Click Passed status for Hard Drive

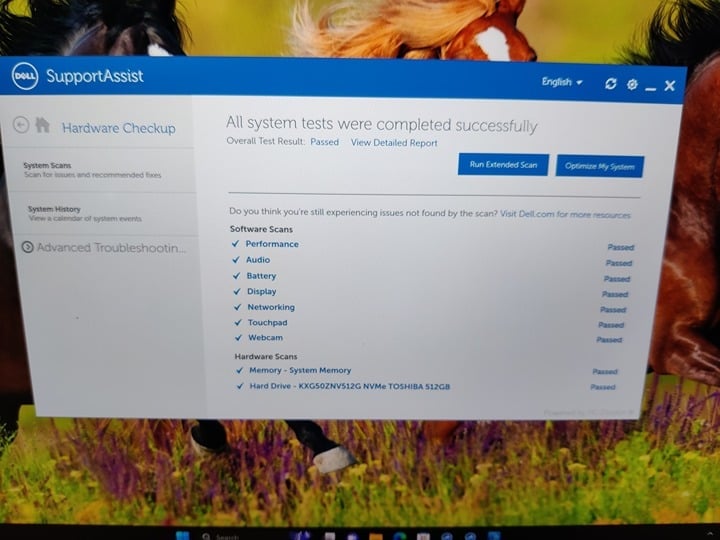tap(603, 387)
